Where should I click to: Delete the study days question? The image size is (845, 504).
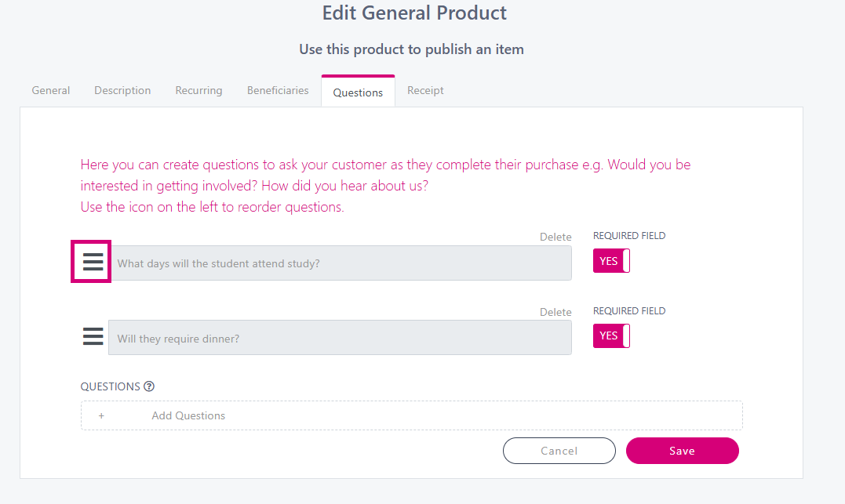pyautogui.click(x=555, y=237)
